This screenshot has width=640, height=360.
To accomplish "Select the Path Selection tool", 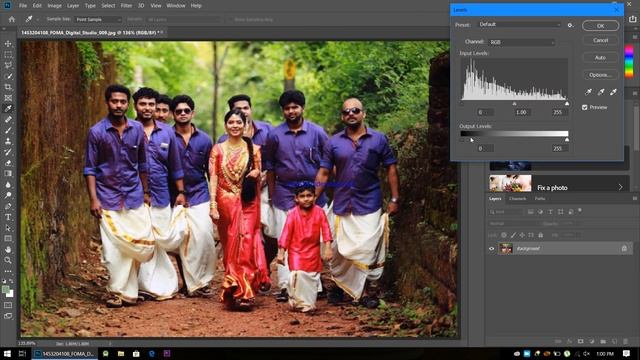I will point(8,228).
